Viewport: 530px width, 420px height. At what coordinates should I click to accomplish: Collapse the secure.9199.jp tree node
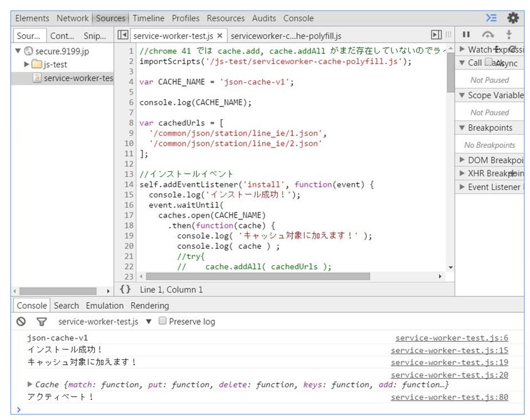coord(18,51)
